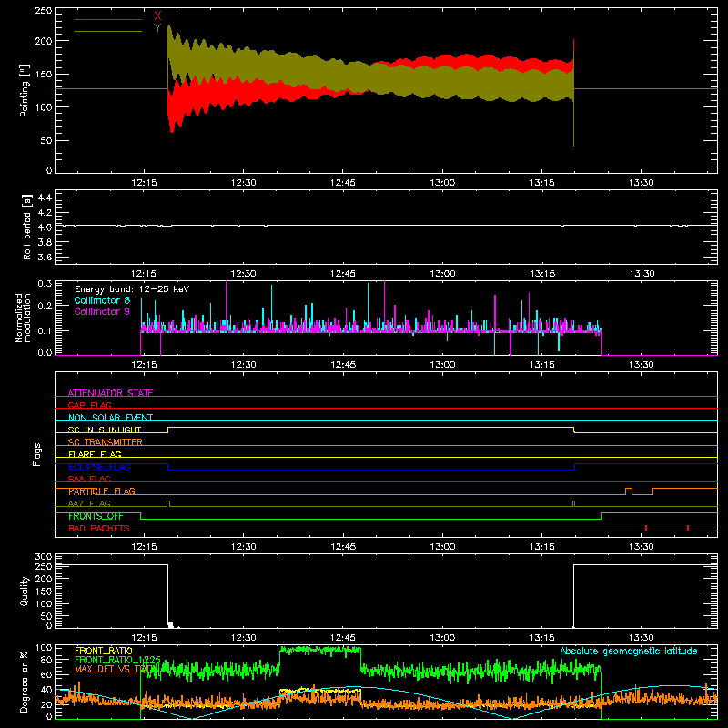
Task: Select the PARTICLE_FLAG label
Action: click(x=102, y=491)
